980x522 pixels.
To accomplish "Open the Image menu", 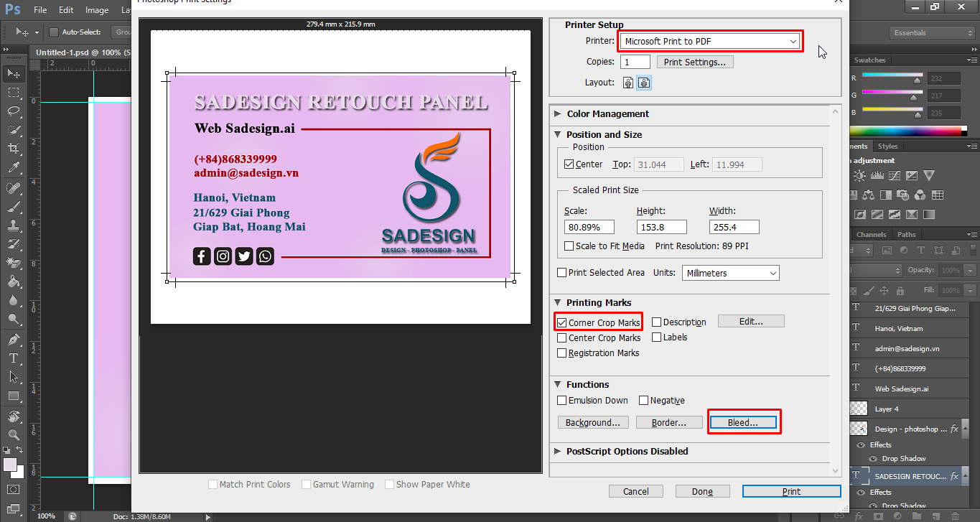I will coord(97,10).
